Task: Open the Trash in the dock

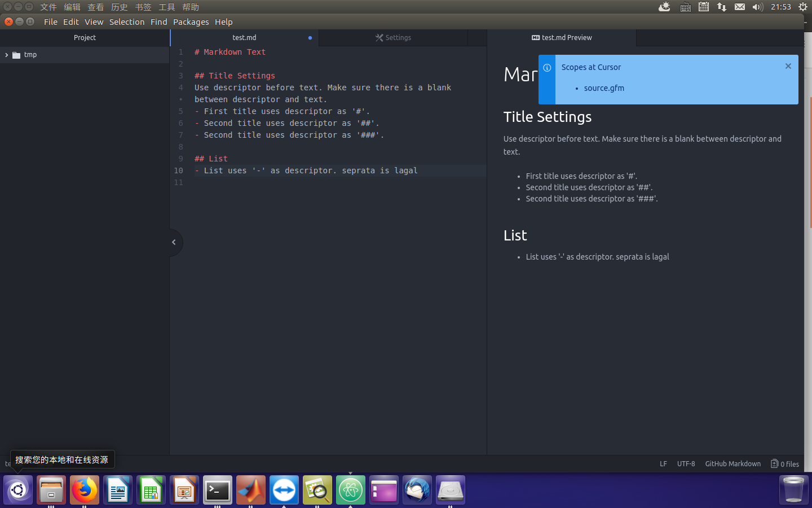Action: click(794, 490)
